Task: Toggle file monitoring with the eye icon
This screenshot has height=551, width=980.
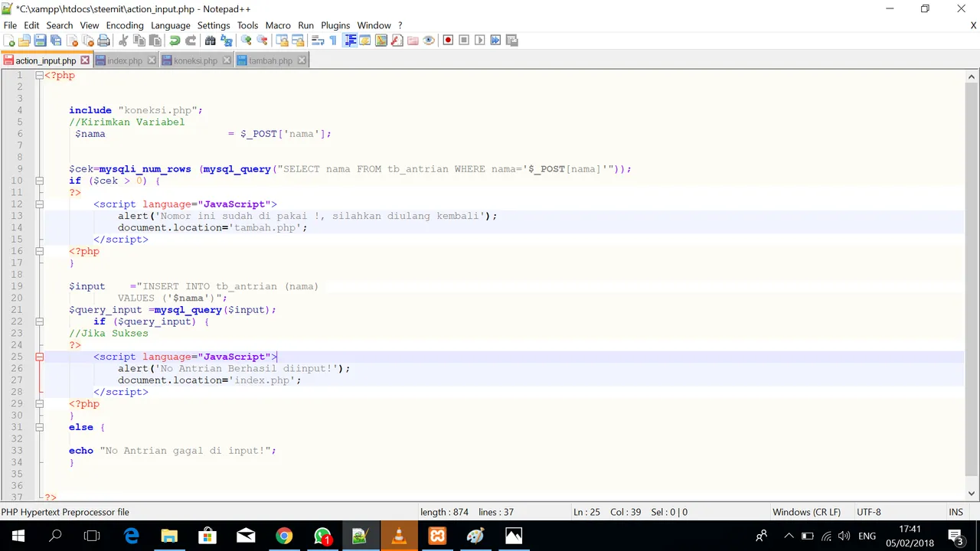Action: [429, 41]
